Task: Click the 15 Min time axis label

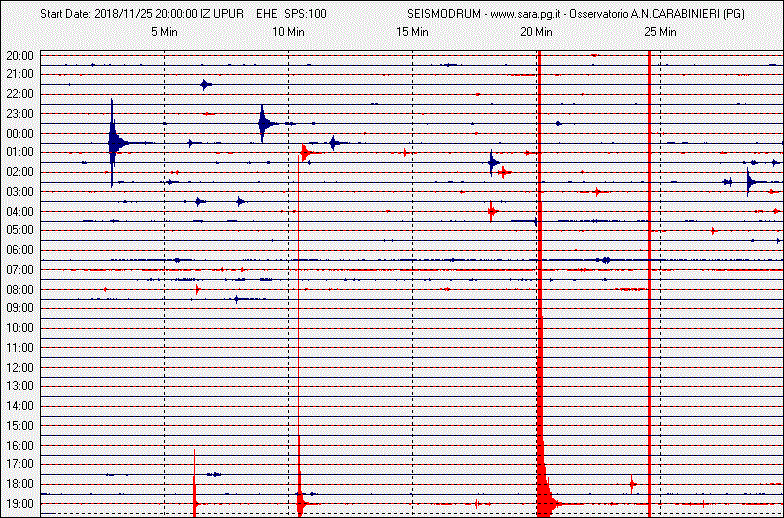Action: click(x=412, y=32)
